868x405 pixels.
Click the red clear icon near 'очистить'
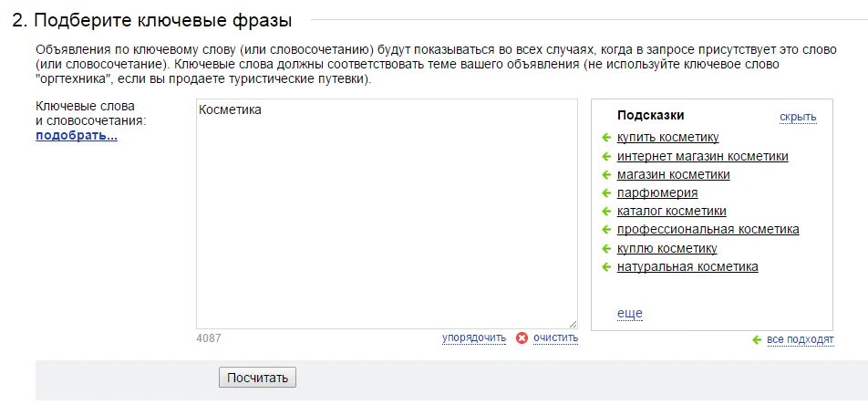(x=522, y=337)
